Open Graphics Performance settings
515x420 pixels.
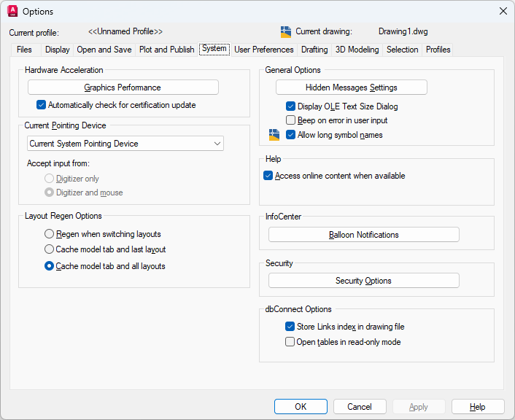coord(123,87)
